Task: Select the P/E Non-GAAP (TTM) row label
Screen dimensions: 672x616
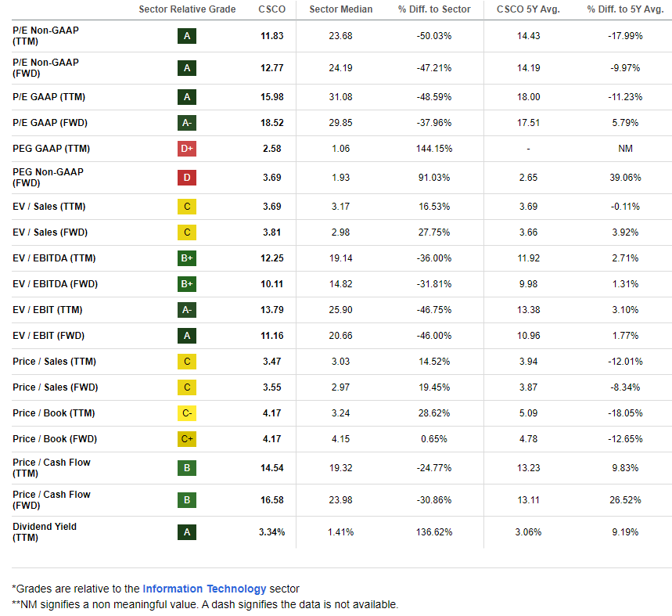Action: 46,36
